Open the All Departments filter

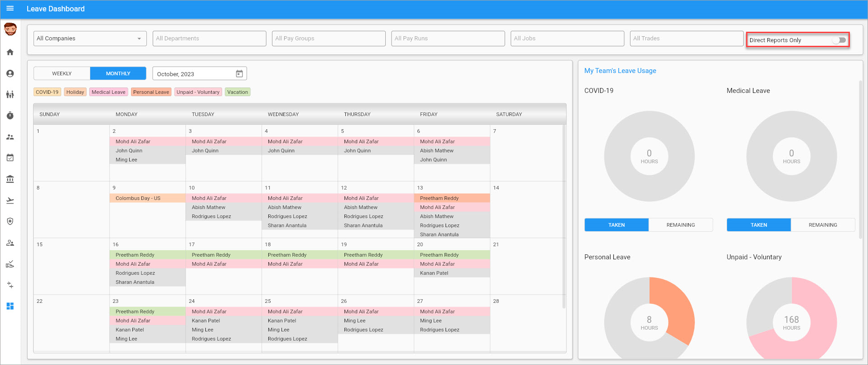pyautogui.click(x=209, y=39)
